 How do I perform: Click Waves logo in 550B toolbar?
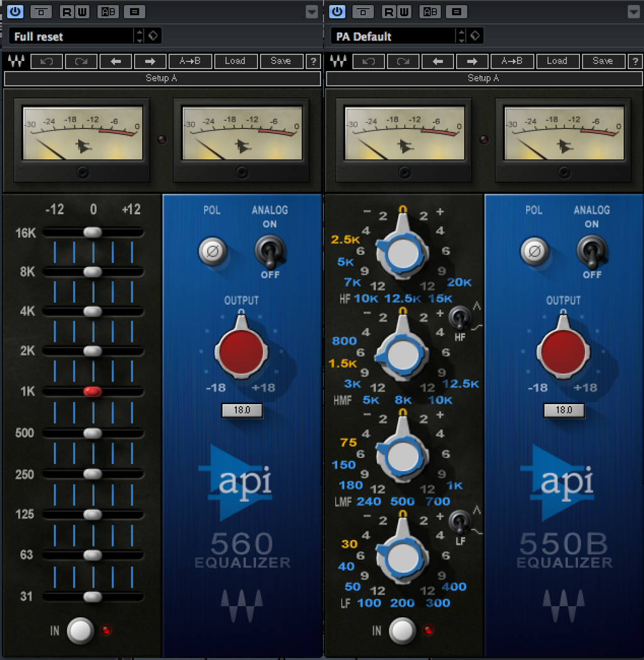pos(338,62)
